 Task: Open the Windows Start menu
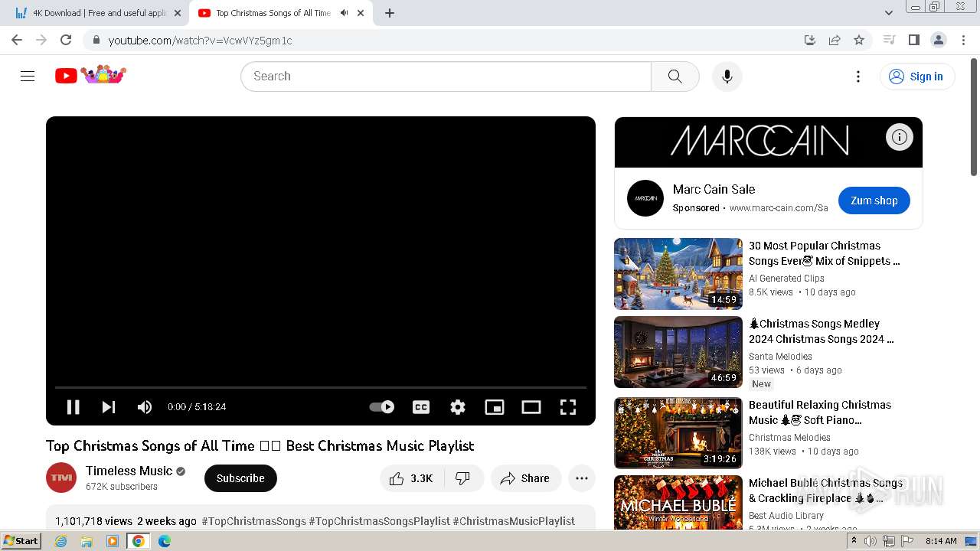pos(21,541)
